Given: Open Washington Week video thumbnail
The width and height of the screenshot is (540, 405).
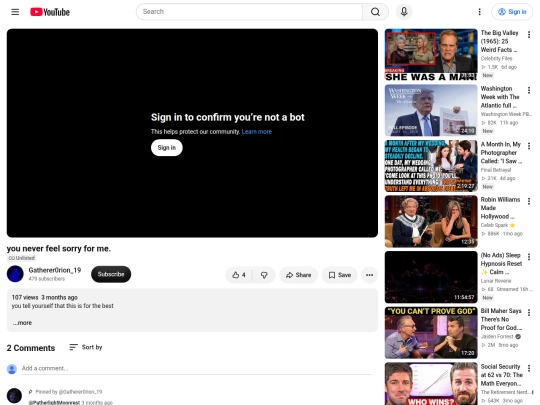Looking at the screenshot, I should (431, 110).
